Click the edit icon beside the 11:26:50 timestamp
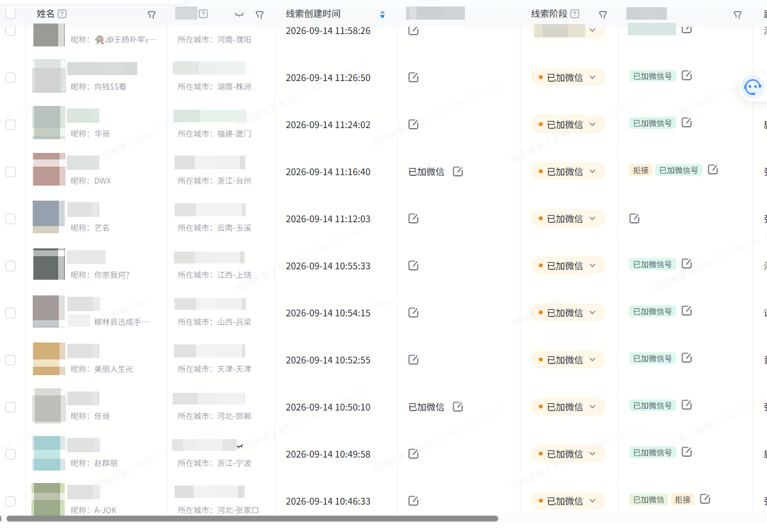This screenshot has height=532, width=767. point(413,77)
